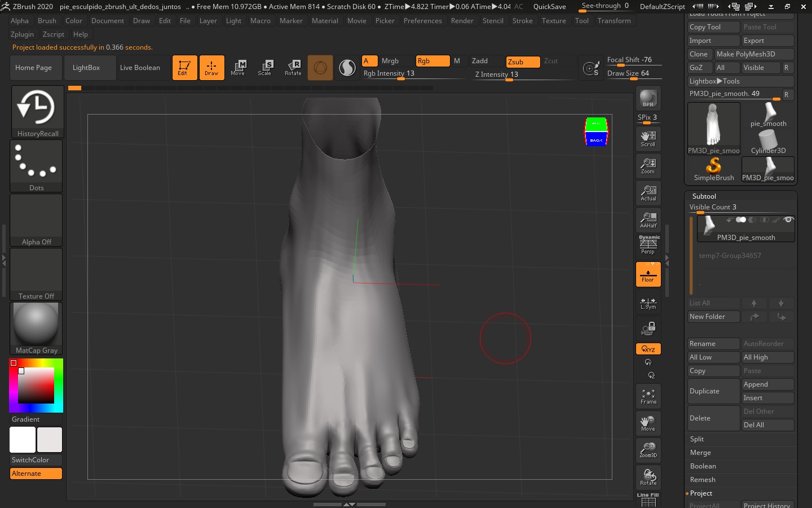Expand the Remesh section
812x508 pixels.
[703, 480]
